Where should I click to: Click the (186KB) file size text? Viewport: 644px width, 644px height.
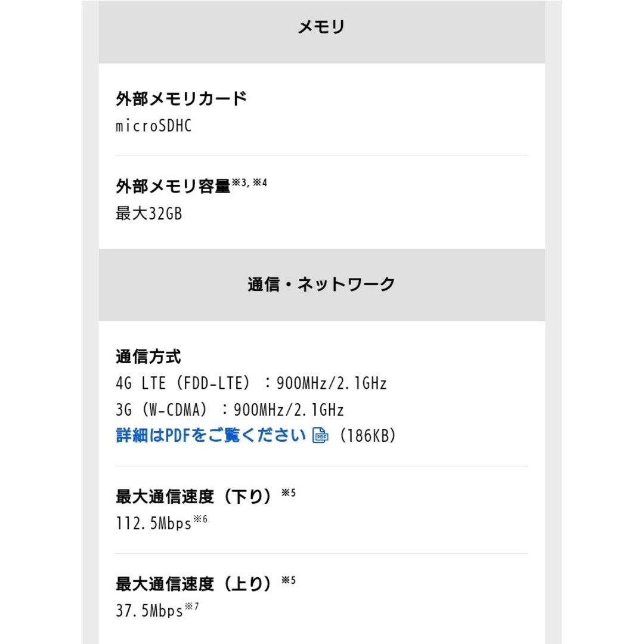pos(367,435)
